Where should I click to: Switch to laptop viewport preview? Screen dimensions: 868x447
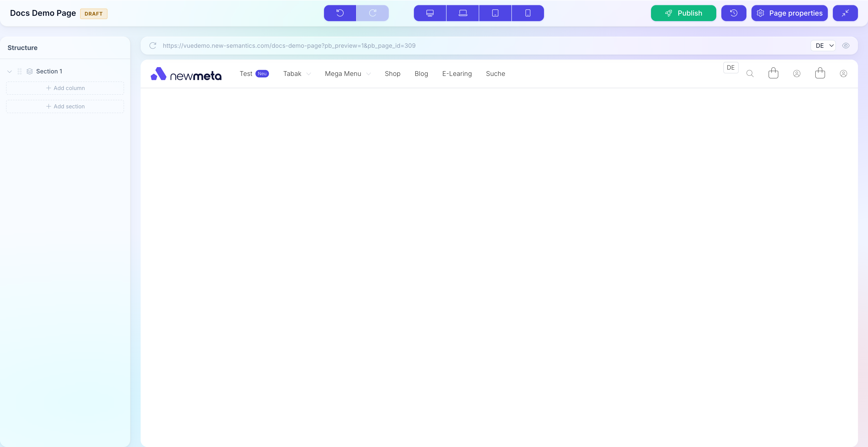click(x=463, y=13)
